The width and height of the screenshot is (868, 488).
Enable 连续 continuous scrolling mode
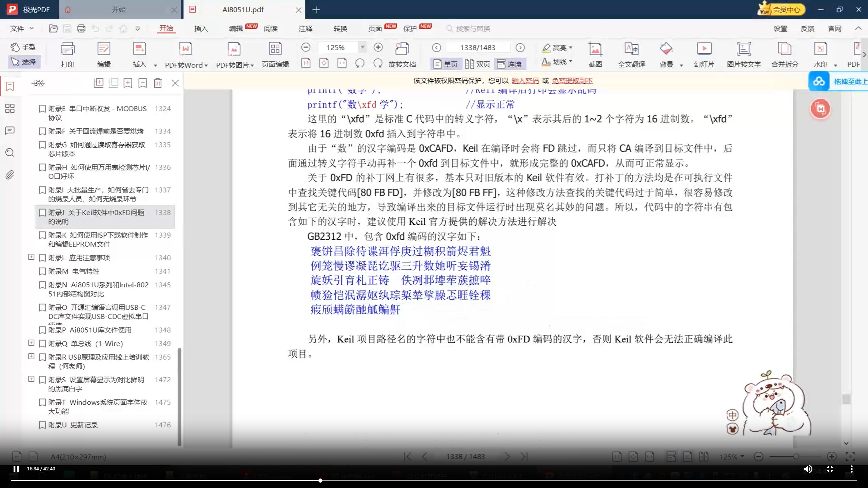(510, 64)
